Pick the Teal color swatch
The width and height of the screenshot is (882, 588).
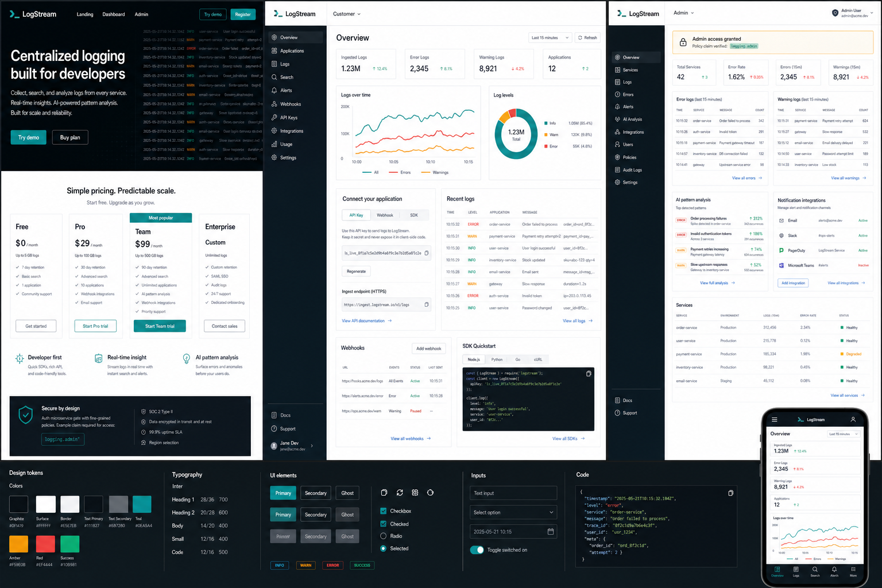point(142,504)
